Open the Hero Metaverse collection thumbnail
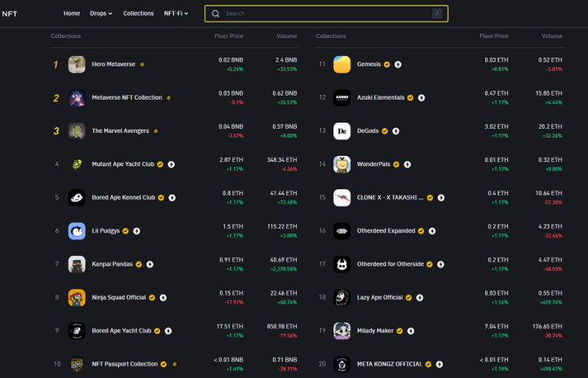This screenshot has width=588, height=378. (x=77, y=64)
